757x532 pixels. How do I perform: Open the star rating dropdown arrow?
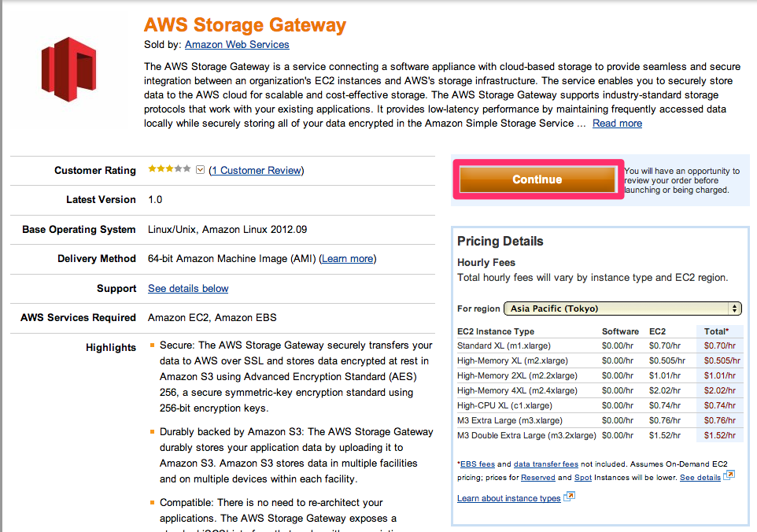[x=201, y=169]
